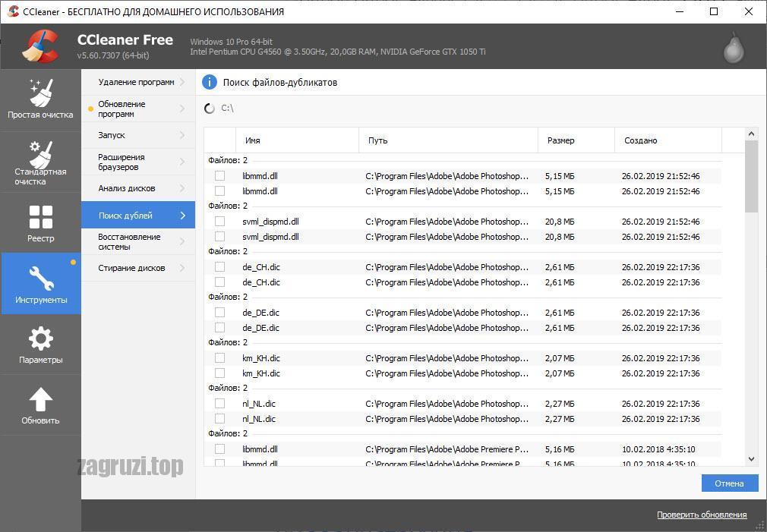Screen dimensions: 767x532
Task: Expand chevron next to Запуск
Action: pos(182,135)
